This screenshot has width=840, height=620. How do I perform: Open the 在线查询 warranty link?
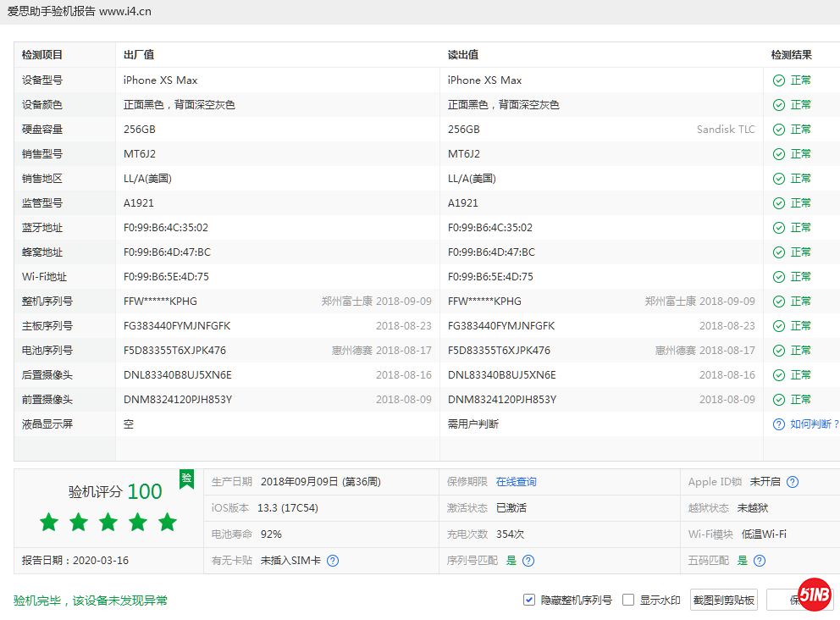[516, 482]
